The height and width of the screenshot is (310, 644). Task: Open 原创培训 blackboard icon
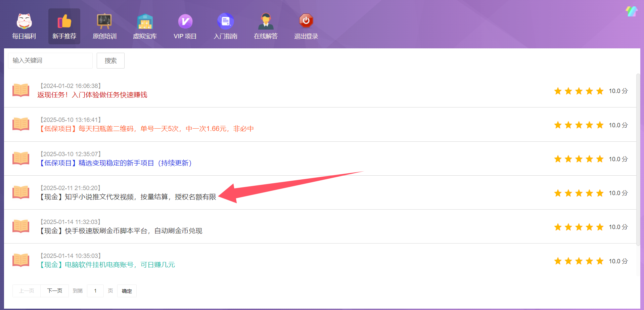(x=104, y=21)
